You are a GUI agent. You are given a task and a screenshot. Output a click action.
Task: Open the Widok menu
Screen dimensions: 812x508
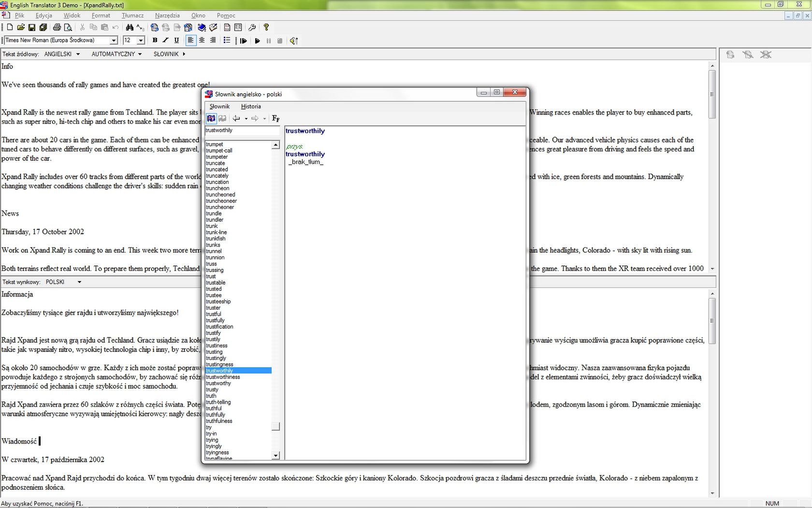click(72, 15)
